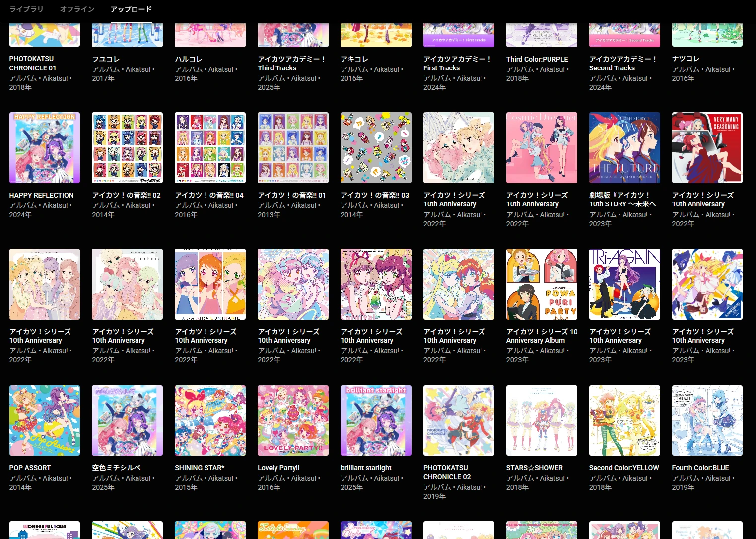Screen dimensions: 756x539
Task: Select the STARWAY THE FUTURE movie soundtrack cover
Action: pos(624,148)
